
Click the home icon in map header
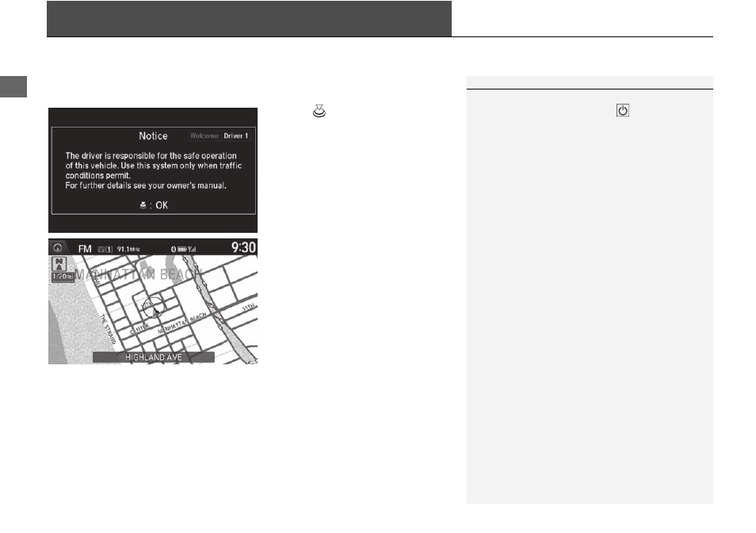coord(58,248)
